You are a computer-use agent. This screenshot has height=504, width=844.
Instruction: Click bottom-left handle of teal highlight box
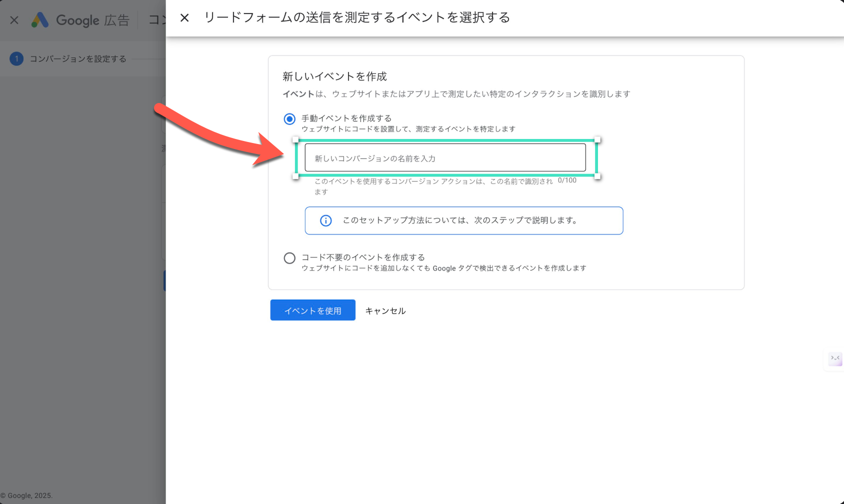click(x=295, y=176)
